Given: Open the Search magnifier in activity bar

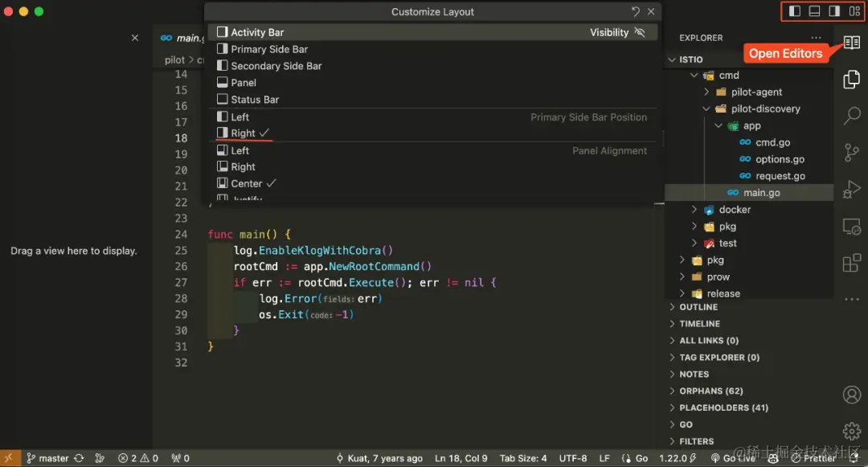Looking at the screenshot, I should tap(851, 116).
